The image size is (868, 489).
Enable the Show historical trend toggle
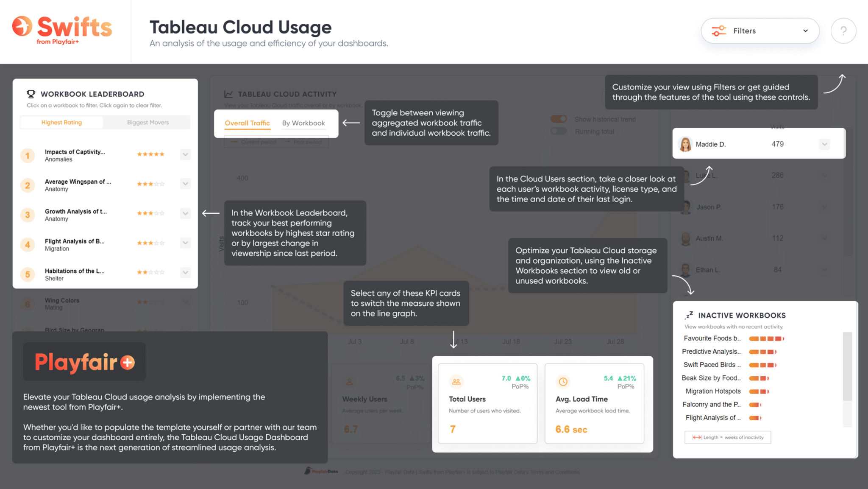click(x=559, y=119)
